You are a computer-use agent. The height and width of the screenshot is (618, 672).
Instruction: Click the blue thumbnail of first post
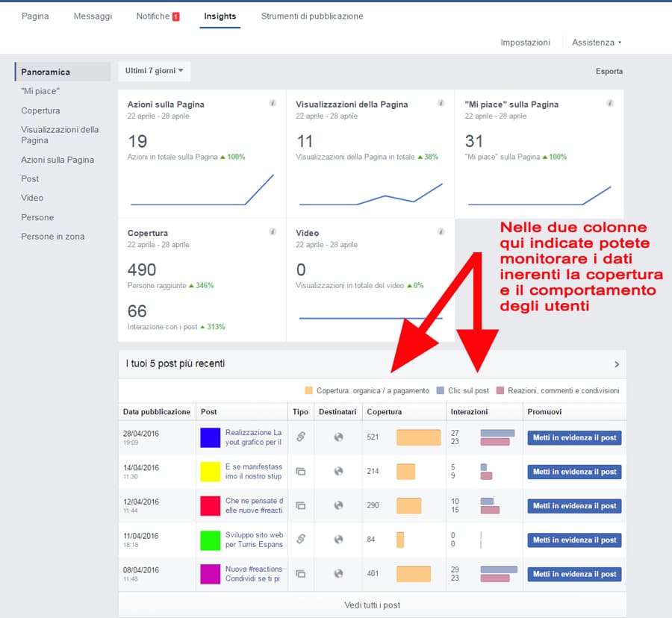[x=210, y=437]
